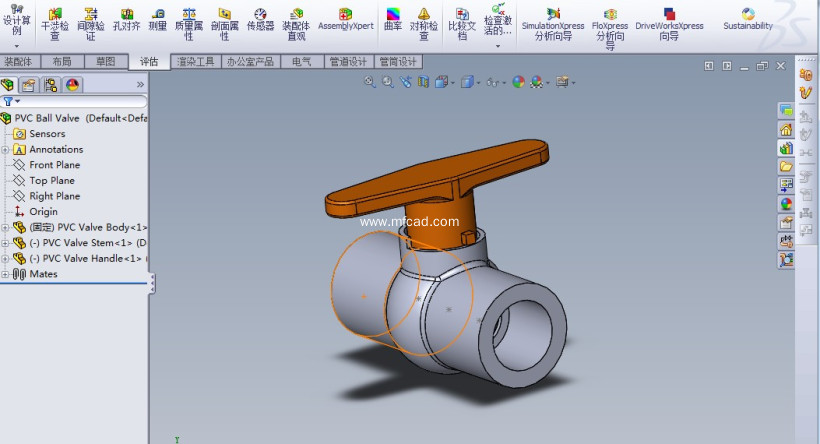Open 质量属性 mass properties

pos(189,24)
